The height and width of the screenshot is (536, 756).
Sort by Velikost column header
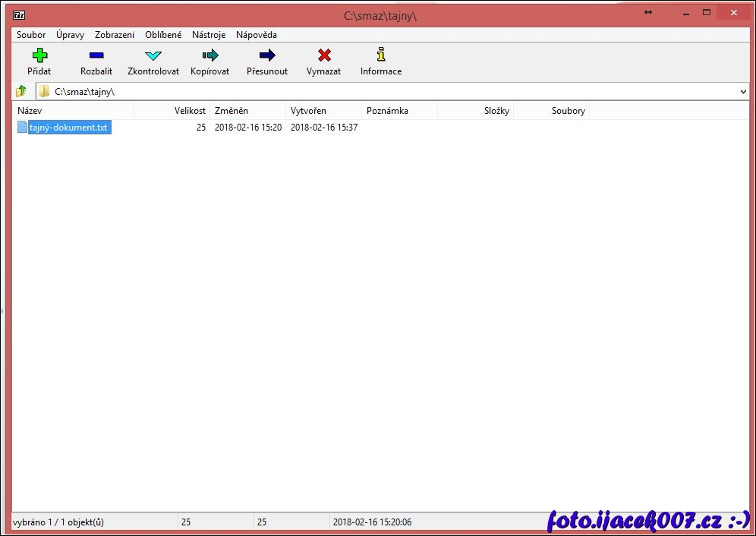[x=172, y=111]
